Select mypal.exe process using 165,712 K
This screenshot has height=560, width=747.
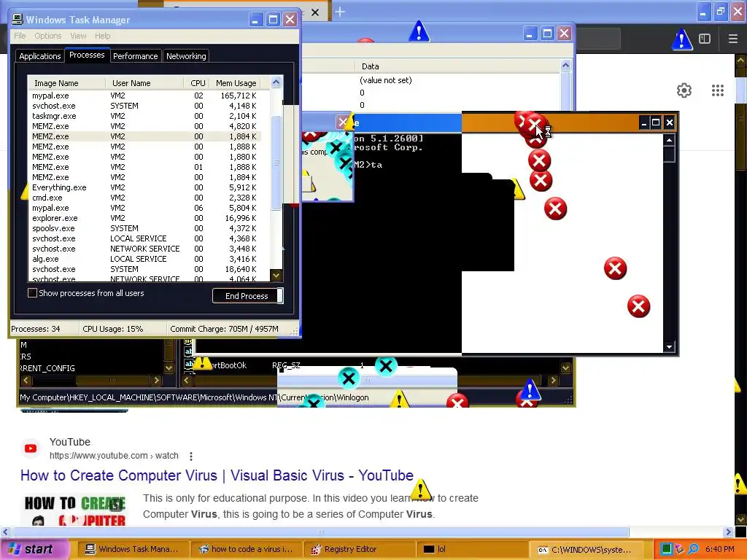144,96
